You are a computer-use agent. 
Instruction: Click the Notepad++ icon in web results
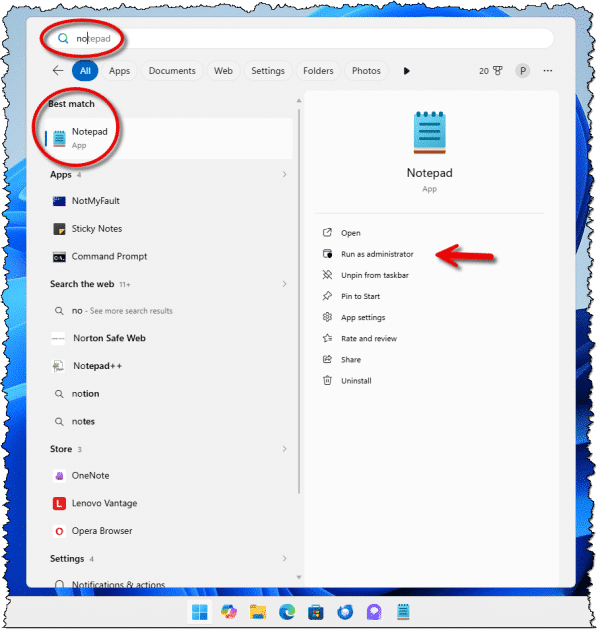click(x=59, y=366)
